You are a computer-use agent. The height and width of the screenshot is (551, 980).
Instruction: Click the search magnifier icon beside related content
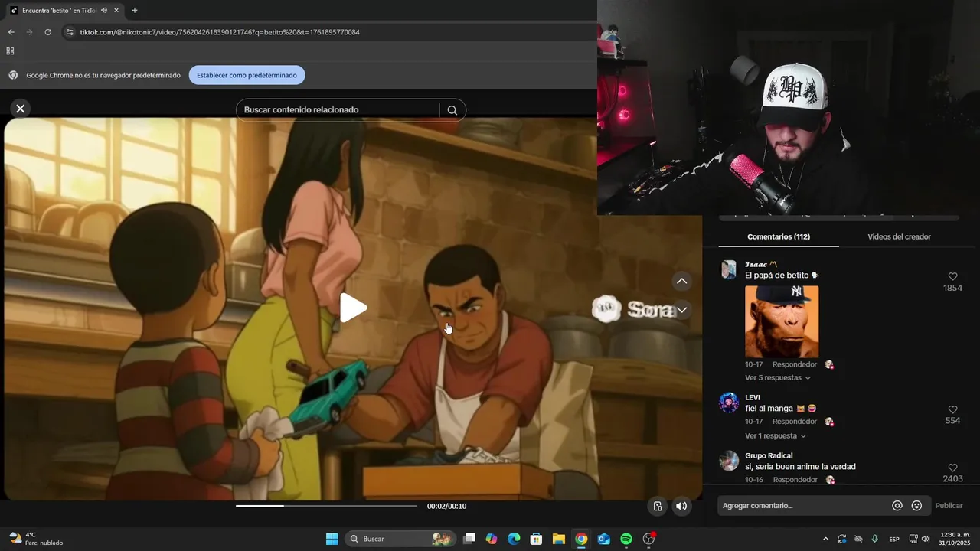click(x=452, y=110)
